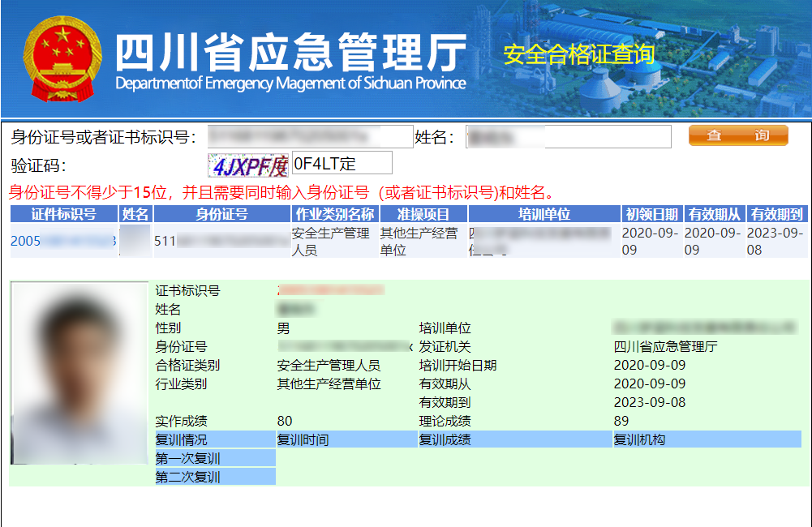
Task: Refresh the 4JXPF captcha image
Action: click(248, 165)
